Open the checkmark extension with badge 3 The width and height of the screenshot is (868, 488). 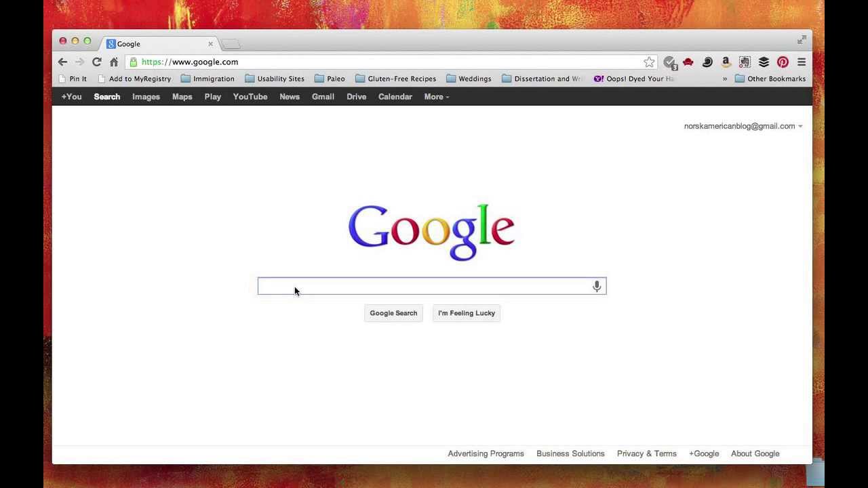point(670,62)
